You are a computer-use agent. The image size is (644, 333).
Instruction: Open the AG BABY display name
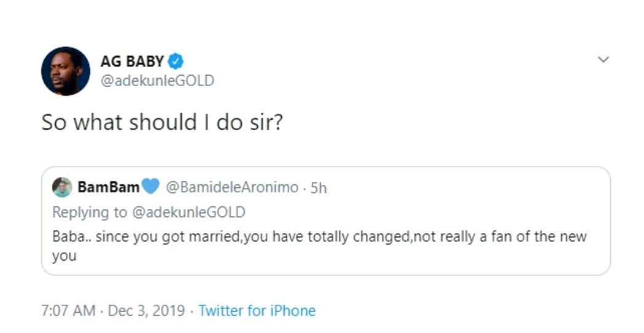(x=132, y=61)
